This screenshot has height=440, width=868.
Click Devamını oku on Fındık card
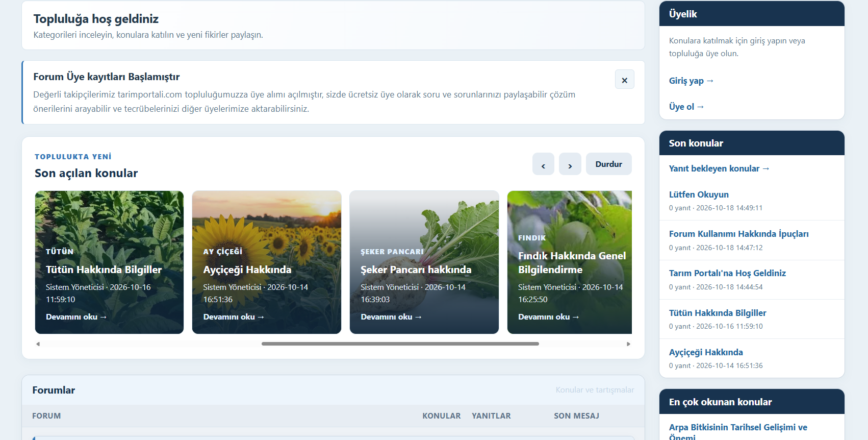pyautogui.click(x=549, y=317)
